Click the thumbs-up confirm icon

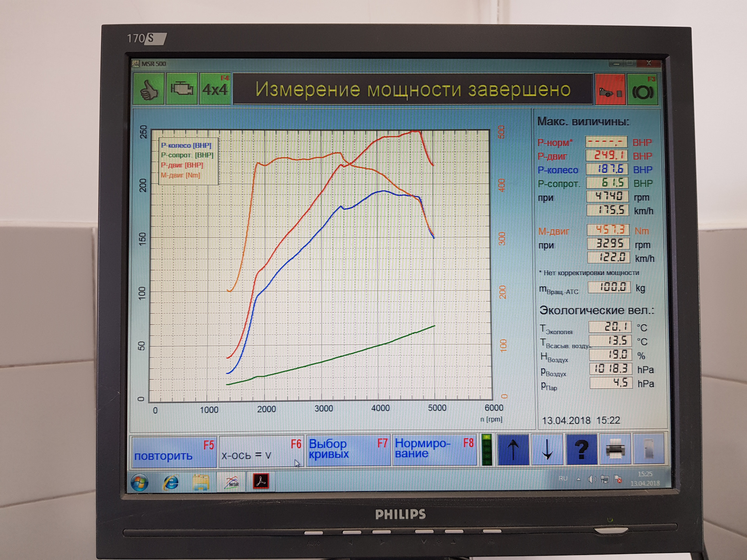coord(149,89)
